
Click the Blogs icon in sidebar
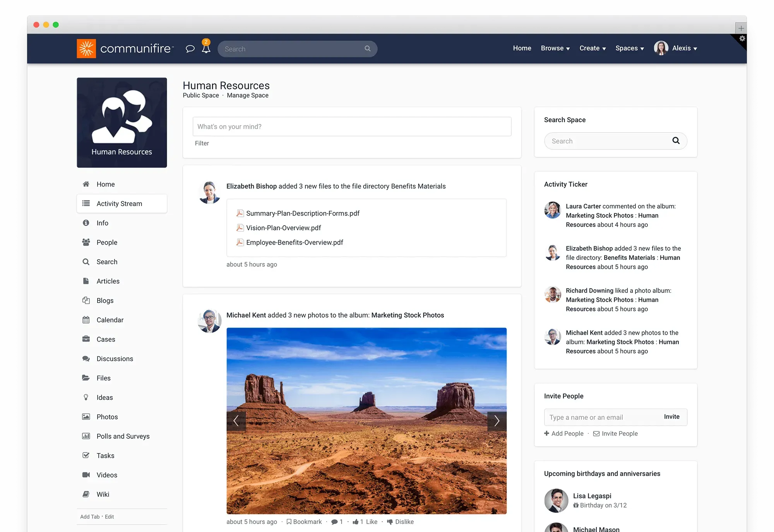[86, 300]
